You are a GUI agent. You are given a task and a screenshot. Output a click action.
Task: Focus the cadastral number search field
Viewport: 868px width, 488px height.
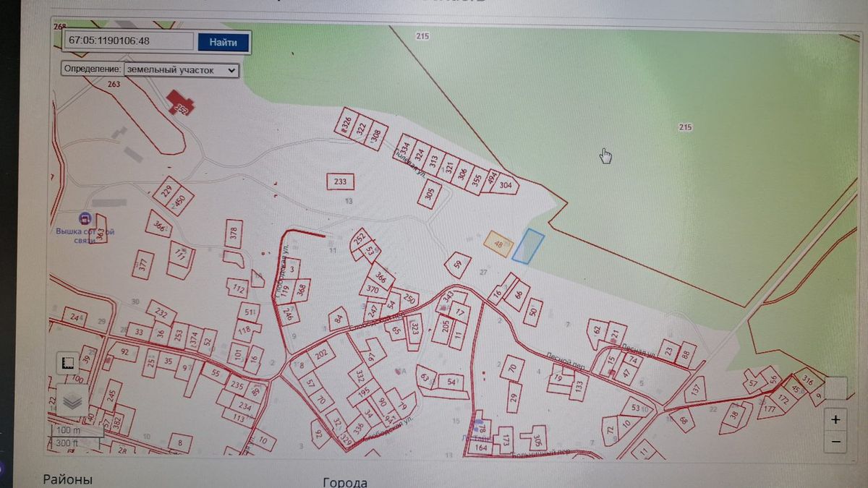[129, 41]
